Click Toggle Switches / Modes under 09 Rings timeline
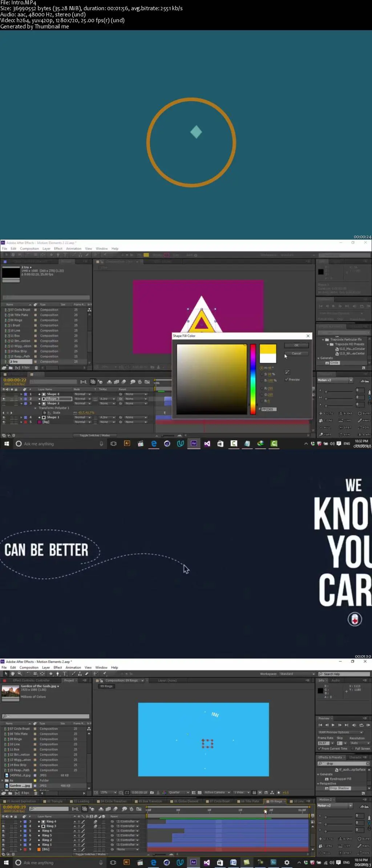 [x=90, y=854]
